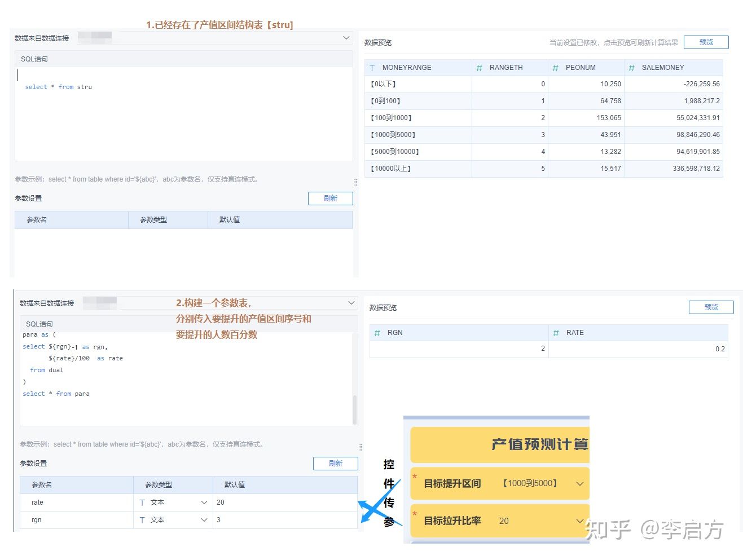Screen dimensions: 743x560
Task: Click the text type icon in rgn row
Action: [x=142, y=520]
